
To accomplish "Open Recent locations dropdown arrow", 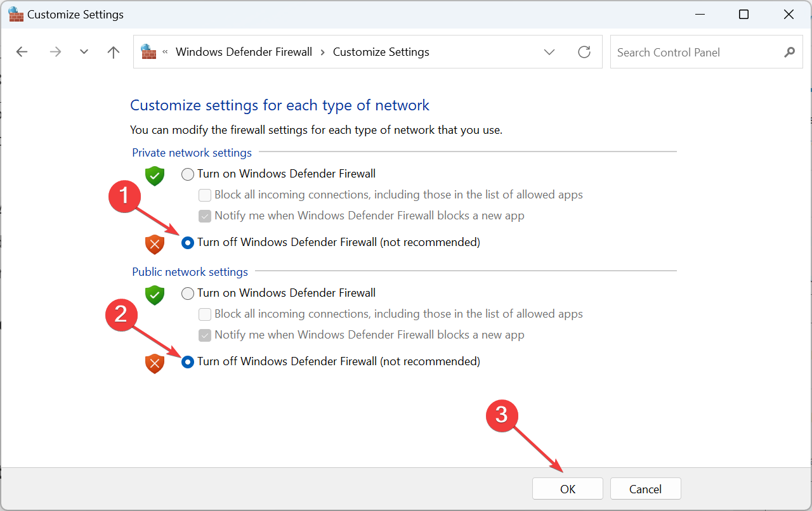I will (x=84, y=52).
